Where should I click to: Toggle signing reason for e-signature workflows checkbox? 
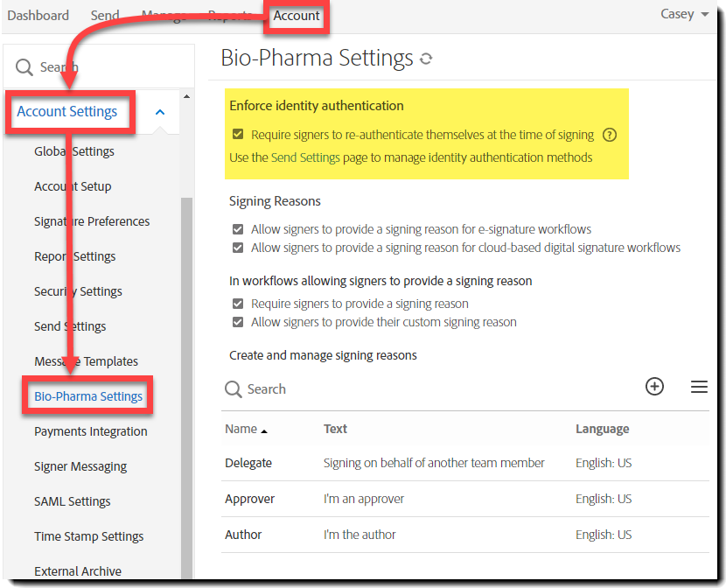coord(238,229)
